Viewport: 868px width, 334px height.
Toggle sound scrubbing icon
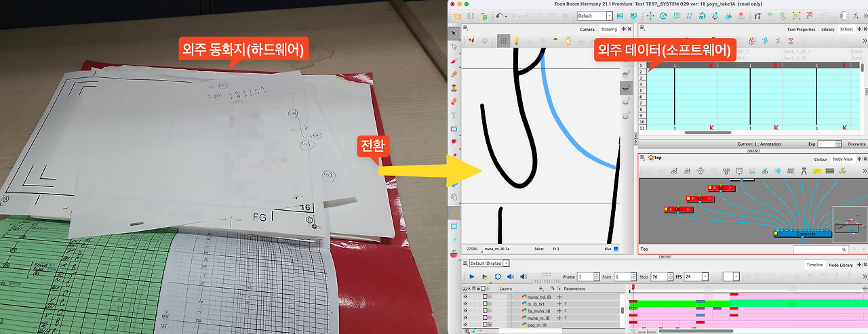tap(524, 277)
